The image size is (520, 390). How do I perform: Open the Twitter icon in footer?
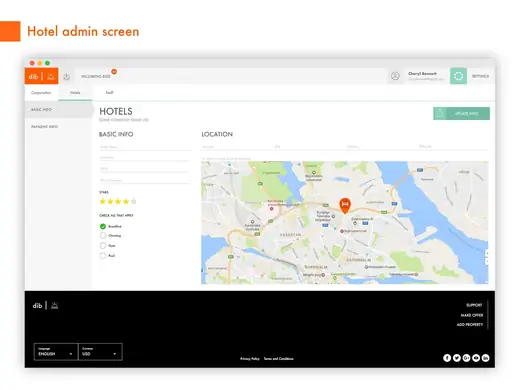point(457,358)
